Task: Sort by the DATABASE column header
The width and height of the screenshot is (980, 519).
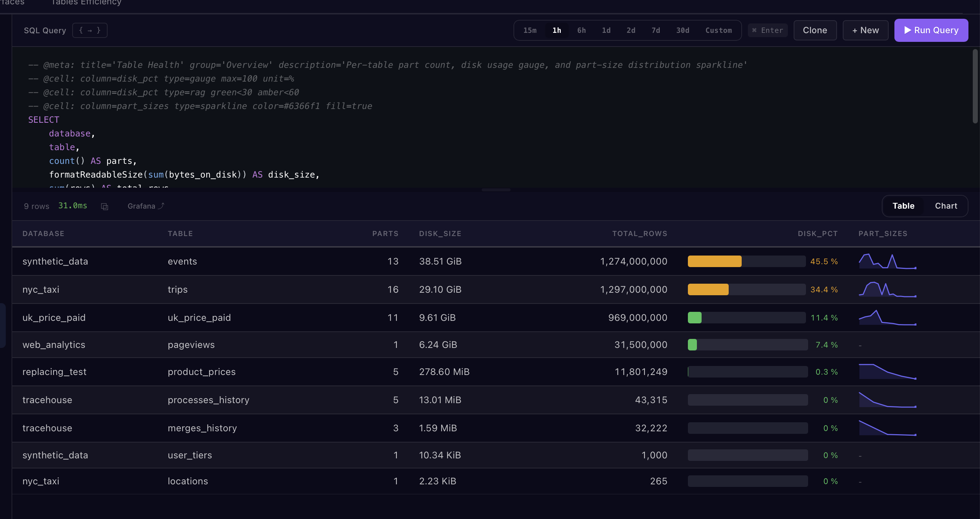Action: [43, 234]
